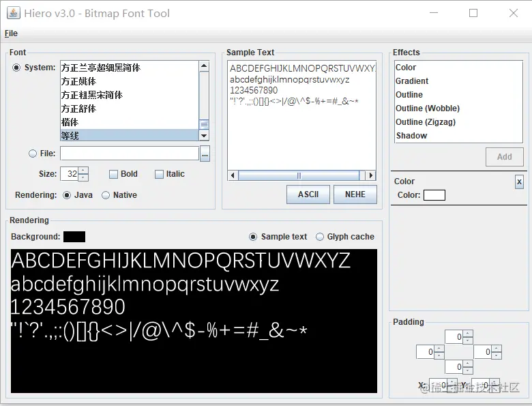Viewport: 532px width, 406px height.
Task: Choose Java rendering option
Action: (67, 195)
